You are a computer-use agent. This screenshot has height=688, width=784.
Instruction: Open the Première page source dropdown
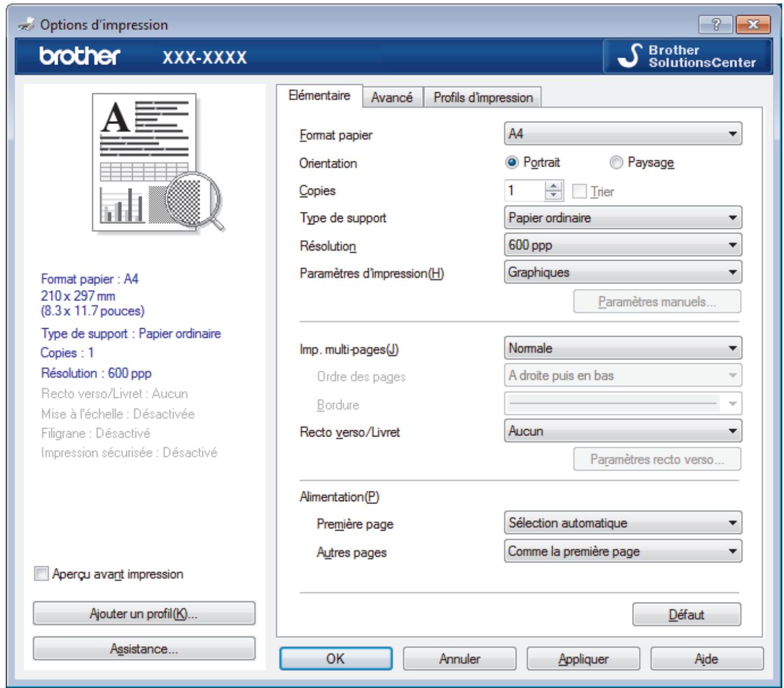click(623, 523)
